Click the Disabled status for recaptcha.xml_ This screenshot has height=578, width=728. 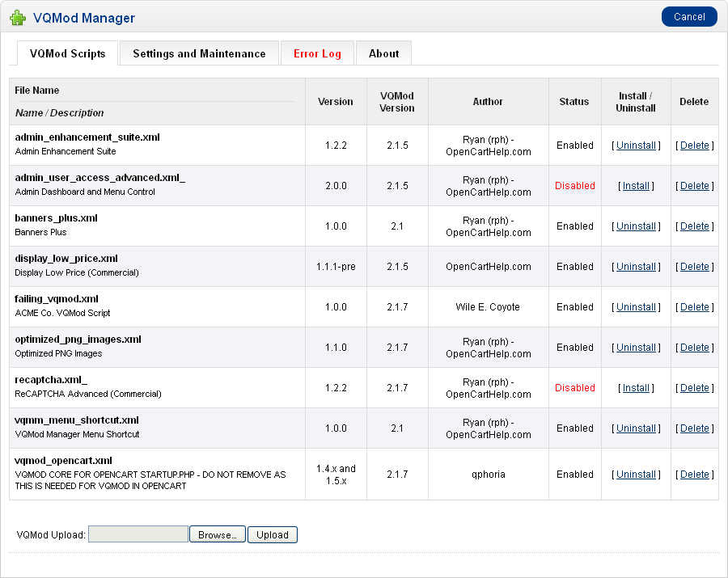(x=575, y=387)
